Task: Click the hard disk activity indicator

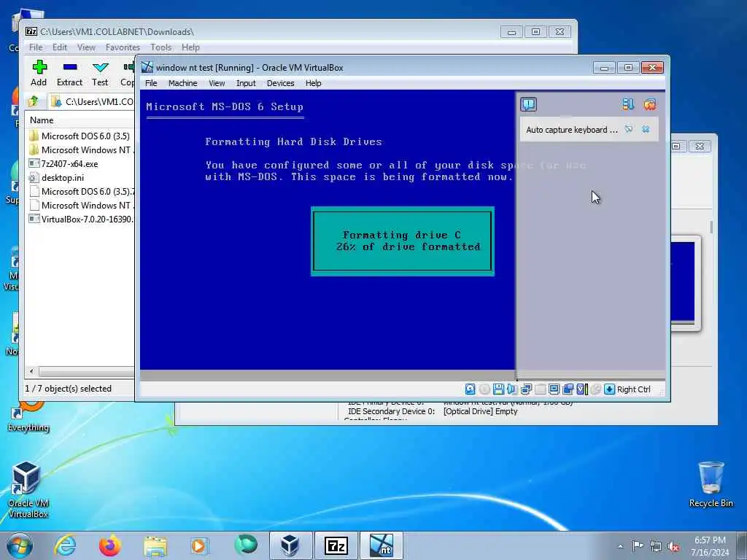Action: tap(470, 389)
